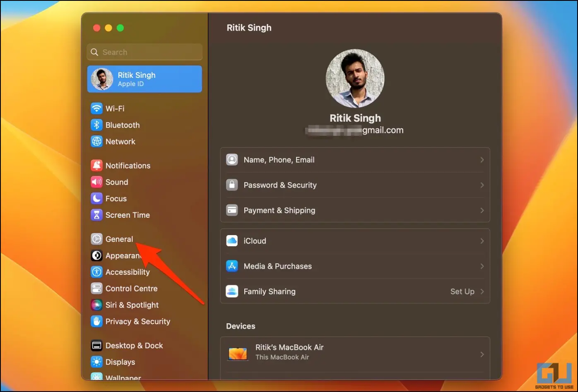Click Displays label in sidebar

click(120, 362)
